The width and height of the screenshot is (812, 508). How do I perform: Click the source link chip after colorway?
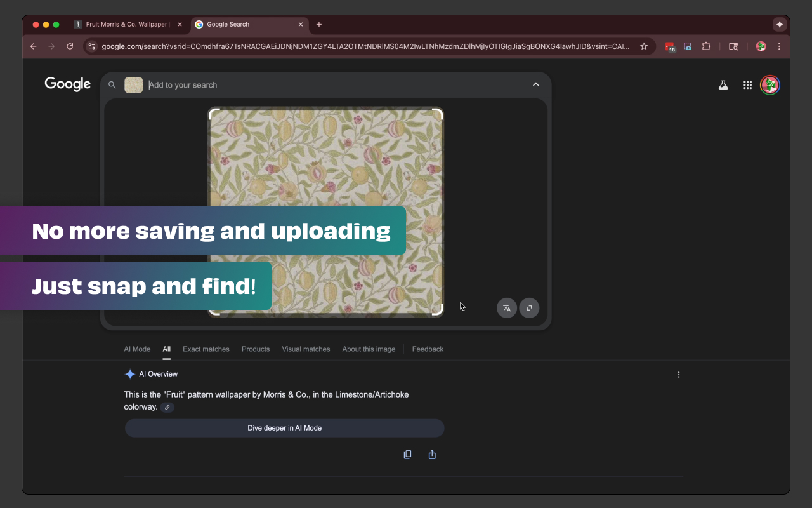167,407
